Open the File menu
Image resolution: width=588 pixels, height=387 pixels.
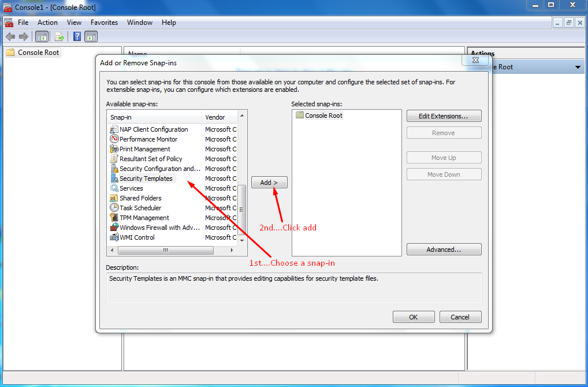pyautogui.click(x=23, y=23)
